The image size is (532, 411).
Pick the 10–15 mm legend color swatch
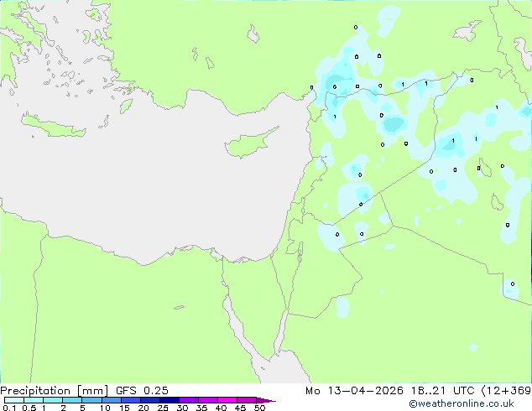point(111,400)
